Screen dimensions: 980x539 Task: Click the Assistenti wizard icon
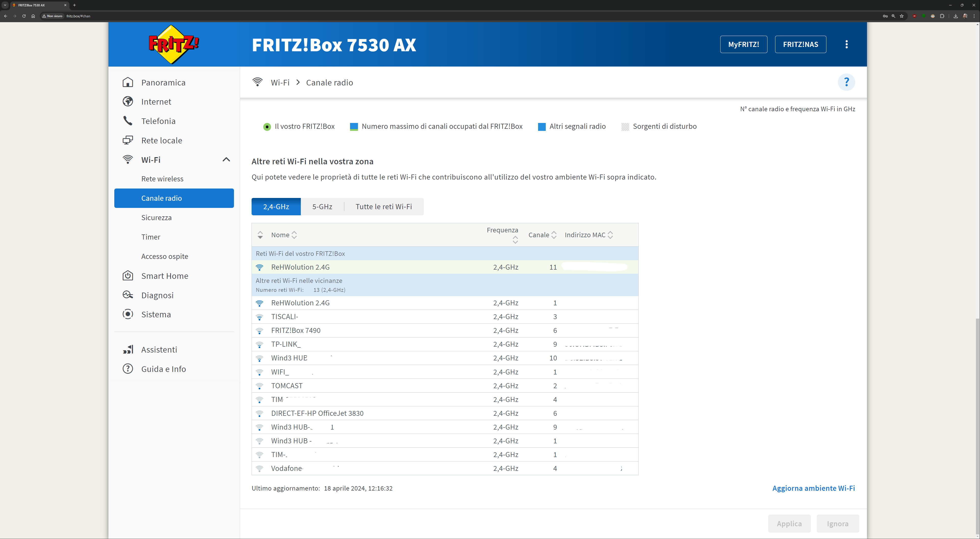(x=128, y=349)
